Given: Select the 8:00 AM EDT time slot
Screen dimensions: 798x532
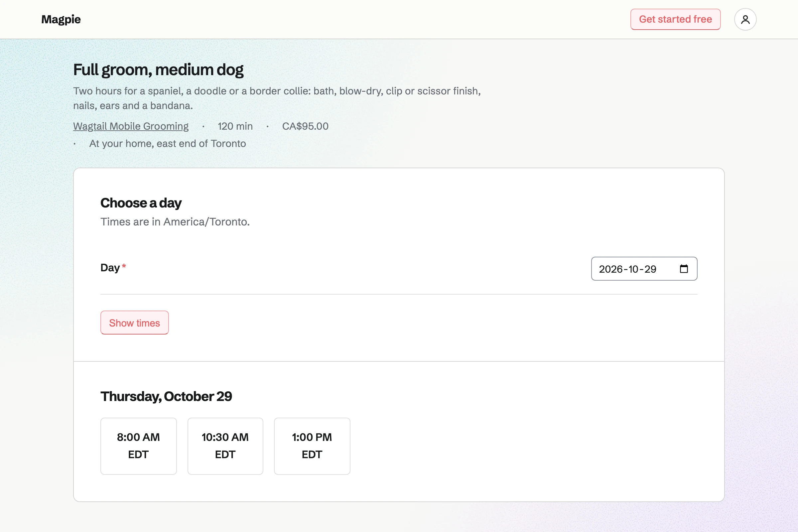Looking at the screenshot, I should click(x=138, y=446).
